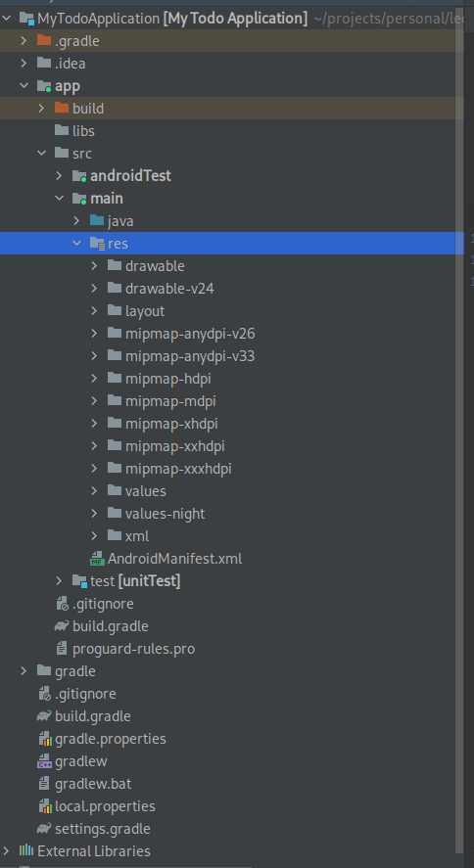Click the libs folder icon
The image size is (474, 868).
[x=62, y=131]
